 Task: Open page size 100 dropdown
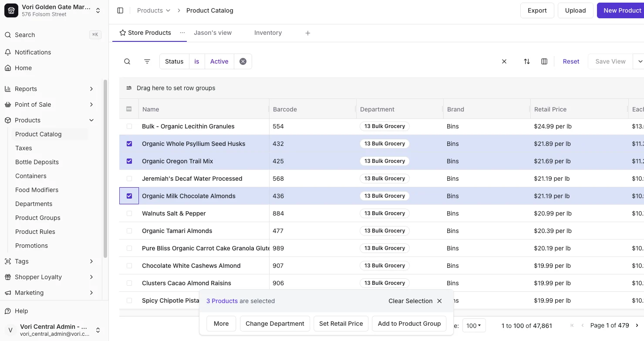tap(474, 325)
